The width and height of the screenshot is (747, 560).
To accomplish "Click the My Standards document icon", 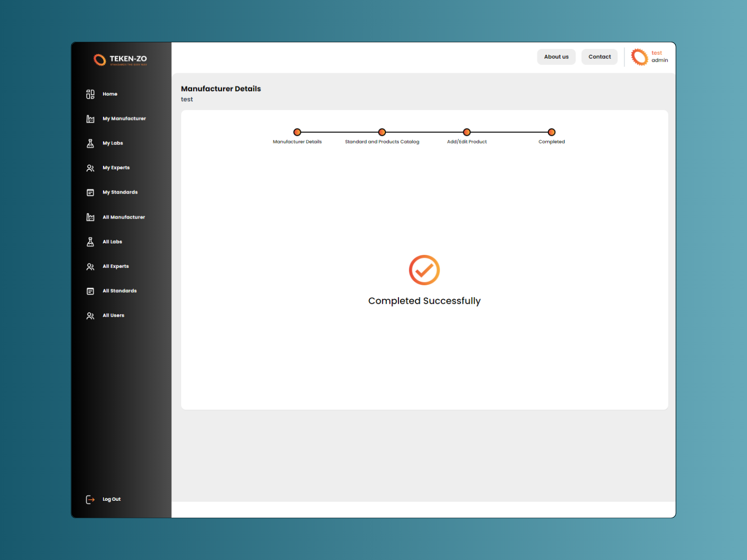I will click(x=90, y=193).
